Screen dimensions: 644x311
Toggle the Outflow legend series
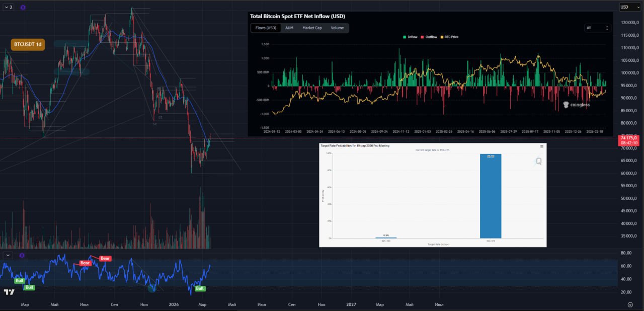pyautogui.click(x=429, y=37)
